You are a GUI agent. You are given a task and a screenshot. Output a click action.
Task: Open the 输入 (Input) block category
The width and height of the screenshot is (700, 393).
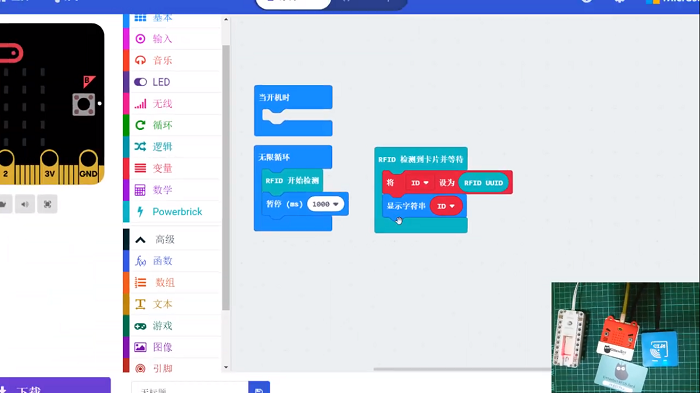coord(172,39)
